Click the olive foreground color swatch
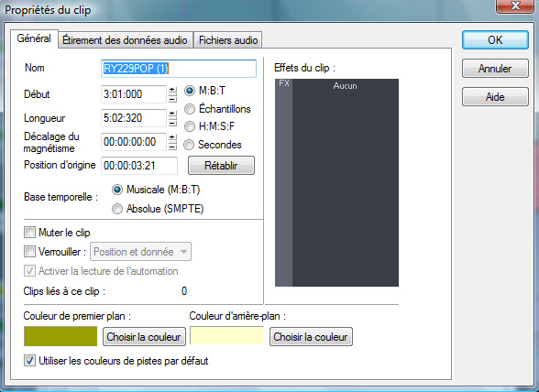This screenshot has height=392, width=539. 60,336
